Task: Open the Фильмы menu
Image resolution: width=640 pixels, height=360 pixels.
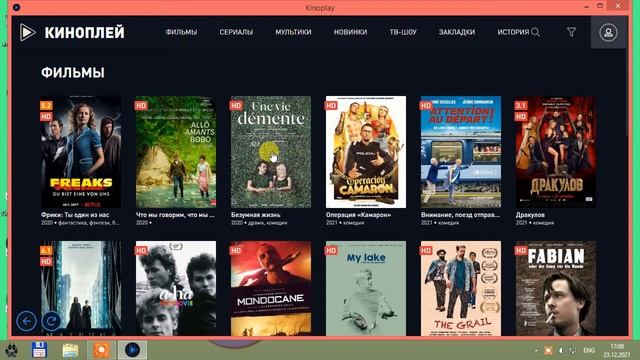Action: (181, 32)
